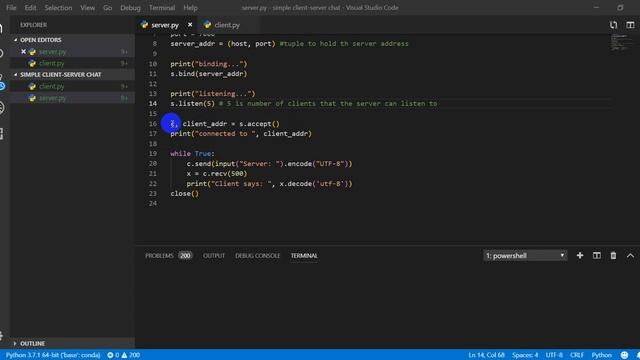Screen dimensions: 640x360
Task: Open the File menu
Action: pyautogui.click(x=11, y=8)
